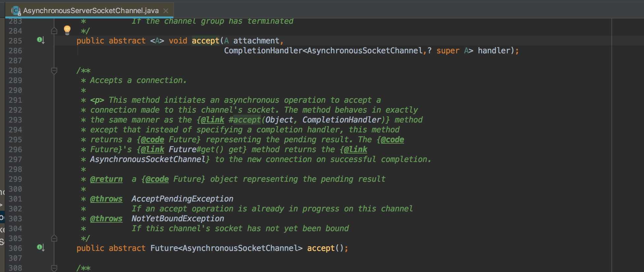Click the implemented-method gutter icon at line 285
The width and height of the screenshot is (644, 272).
pyautogui.click(x=41, y=41)
